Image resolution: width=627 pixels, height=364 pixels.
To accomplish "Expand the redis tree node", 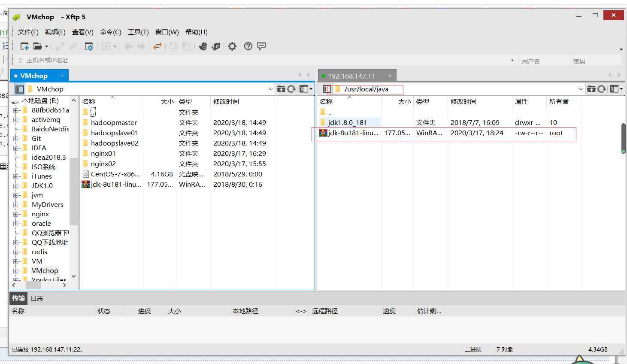I will (15, 252).
